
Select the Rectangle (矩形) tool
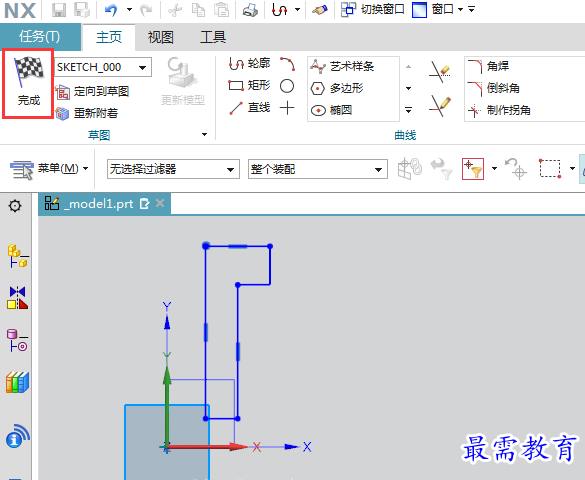249,86
